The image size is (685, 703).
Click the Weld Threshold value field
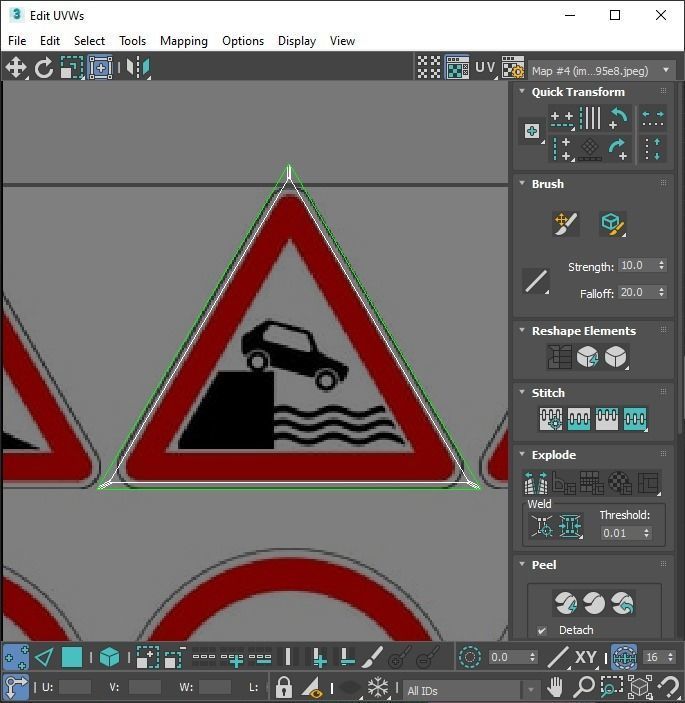click(621, 533)
